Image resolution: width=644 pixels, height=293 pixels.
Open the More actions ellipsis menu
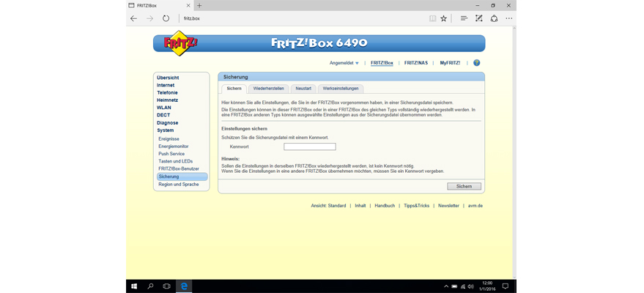tap(508, 18)
